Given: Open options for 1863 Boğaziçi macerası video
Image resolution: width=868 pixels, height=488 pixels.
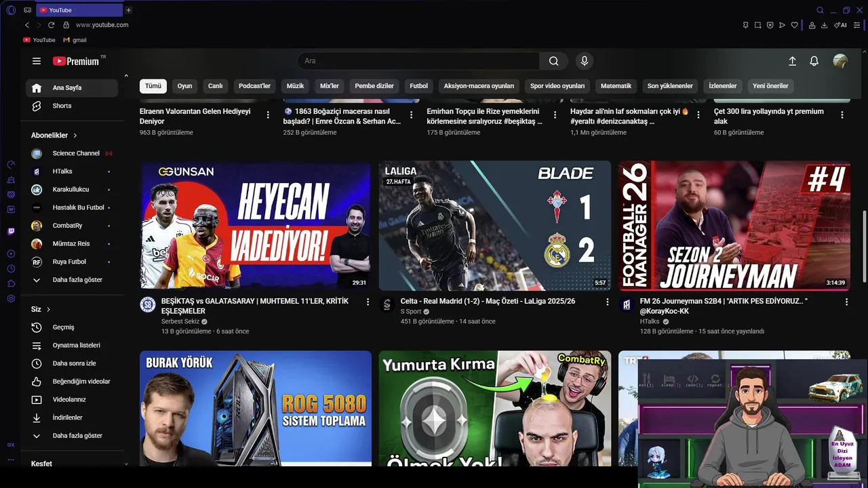Looking at the screenshot, I should tap(411, 115).
